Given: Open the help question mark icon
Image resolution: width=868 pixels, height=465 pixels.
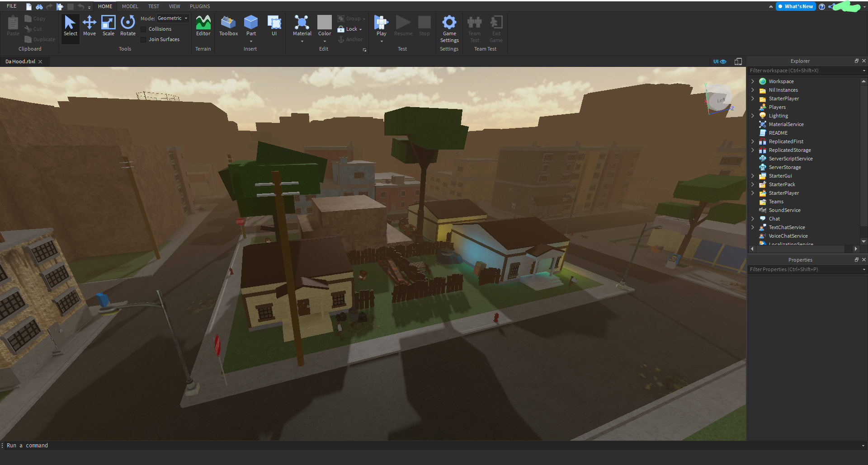Looking at the screenshot, I should pyautogui.click(x=822, y=6).
